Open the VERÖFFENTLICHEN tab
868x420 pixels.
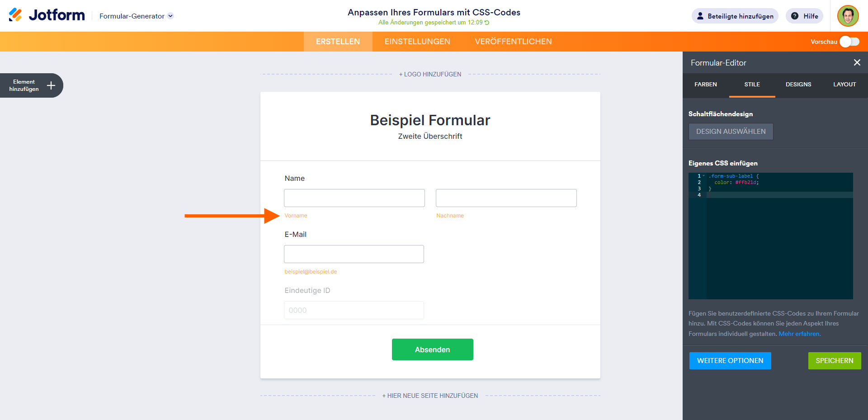tap(513, 42)
